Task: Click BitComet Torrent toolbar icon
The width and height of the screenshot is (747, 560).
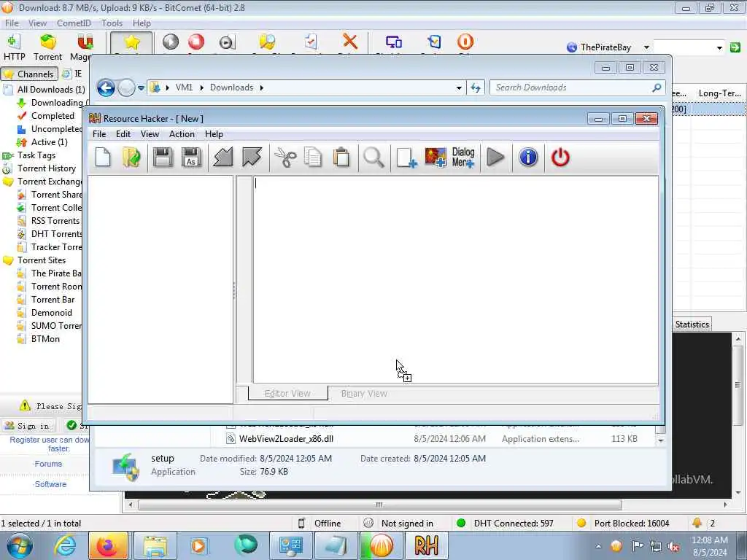Action: pyautogui.click(x=47, y=47)
